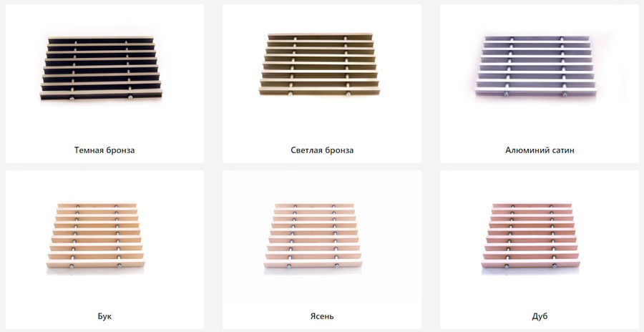This screenshot has width=644, height=332.
Task: Click the Светлая бронза label
Action: pyautogui.click(x=322, y=150)
